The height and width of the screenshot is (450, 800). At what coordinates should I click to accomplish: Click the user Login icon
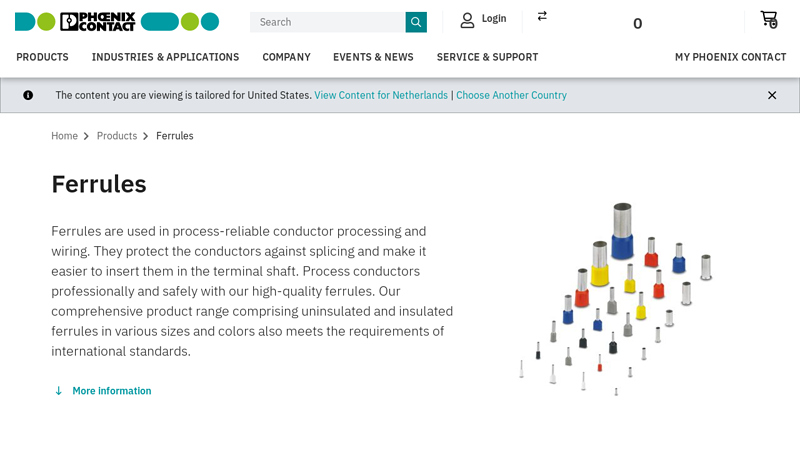[467, 20]
